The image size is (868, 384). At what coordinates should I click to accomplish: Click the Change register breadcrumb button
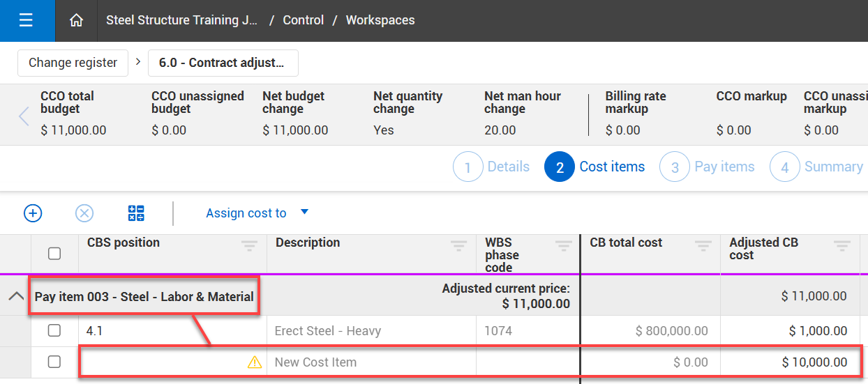(73, 63)
